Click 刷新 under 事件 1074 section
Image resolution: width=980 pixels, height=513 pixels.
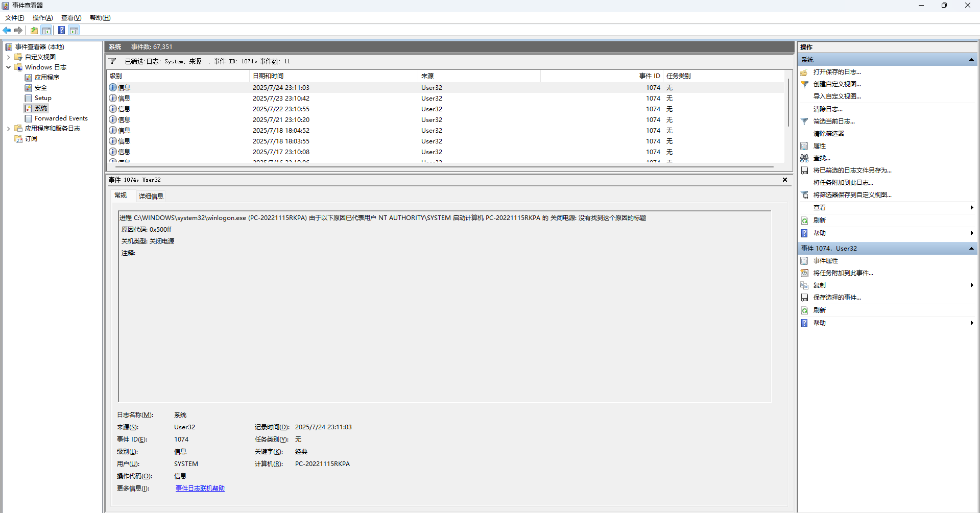pyautogui.click(x=820, y=310)
